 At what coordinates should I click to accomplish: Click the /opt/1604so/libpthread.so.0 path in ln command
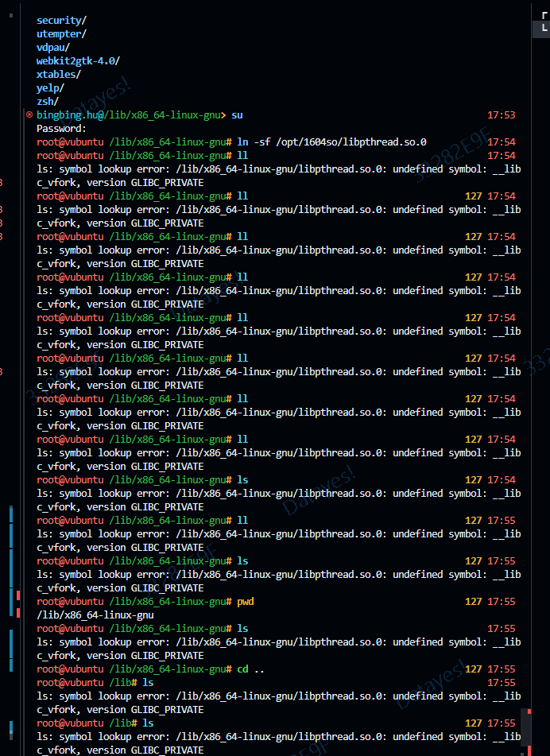tap(350, 142)
